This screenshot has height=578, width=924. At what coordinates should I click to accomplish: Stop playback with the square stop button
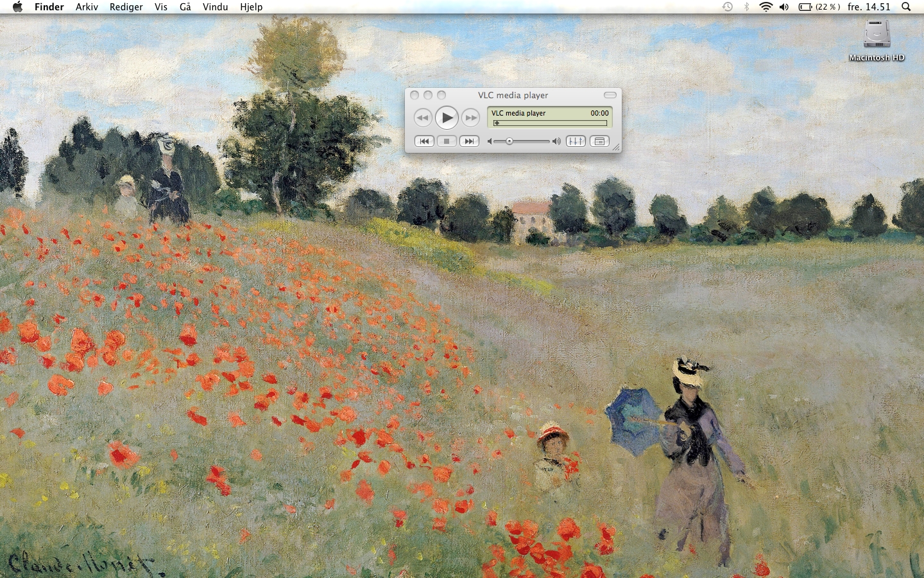[447, 141]
